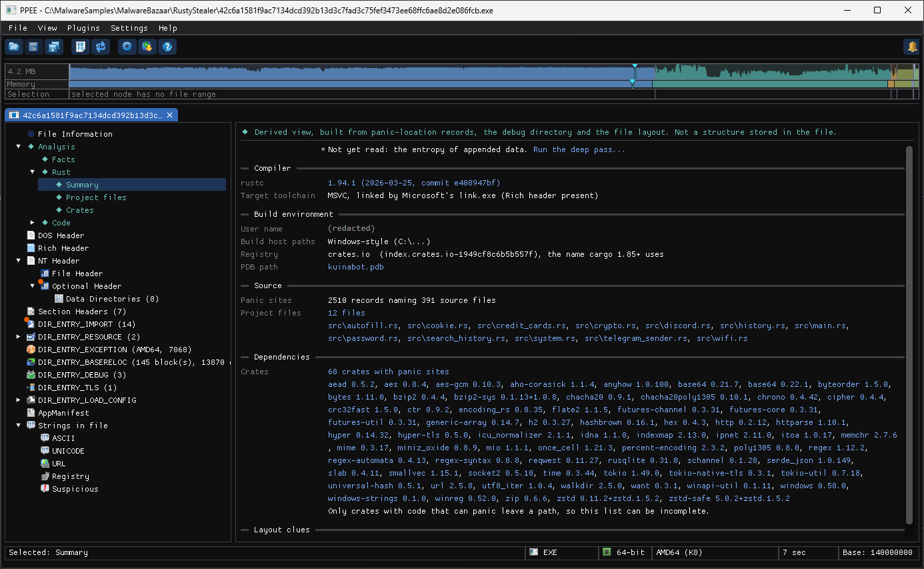Click the single-disk save toolbar icon

tap(33, 47)
